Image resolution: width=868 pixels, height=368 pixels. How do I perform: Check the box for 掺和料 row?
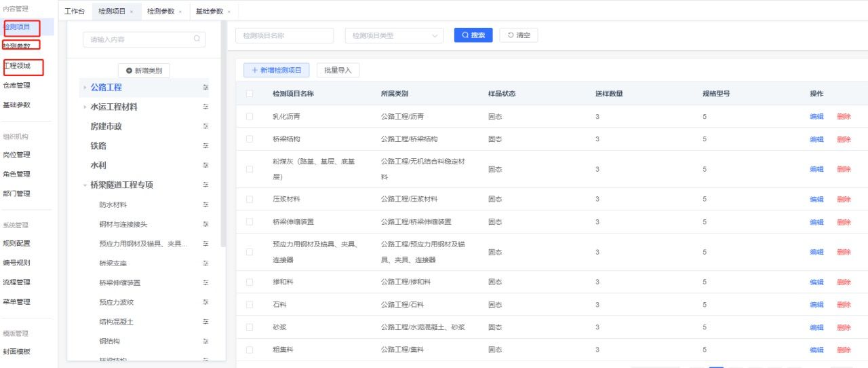coord(250,282)
